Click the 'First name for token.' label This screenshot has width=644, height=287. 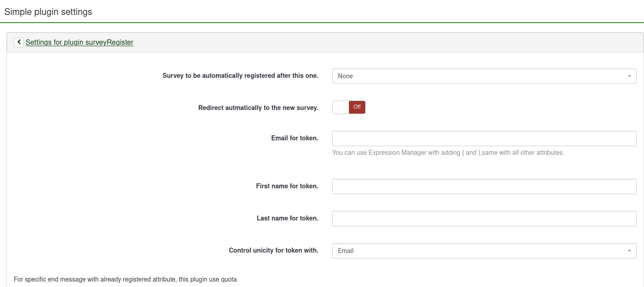[x=287, y=186]
